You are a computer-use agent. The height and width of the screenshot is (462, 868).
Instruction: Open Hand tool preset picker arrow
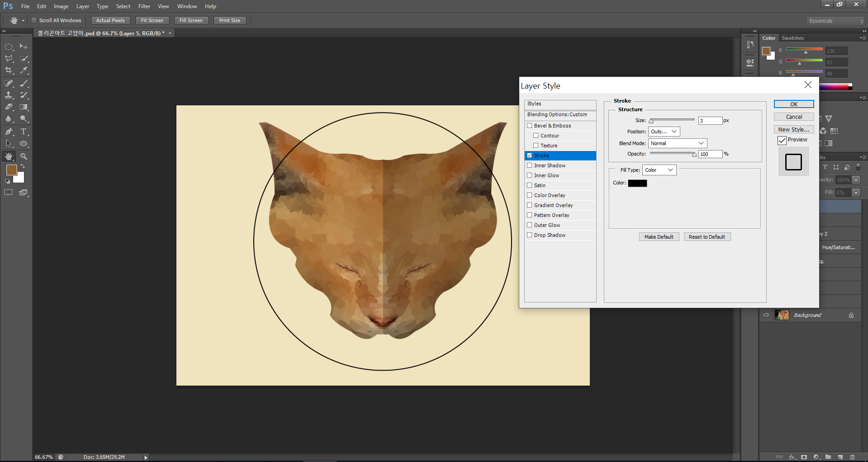[23, 20]
